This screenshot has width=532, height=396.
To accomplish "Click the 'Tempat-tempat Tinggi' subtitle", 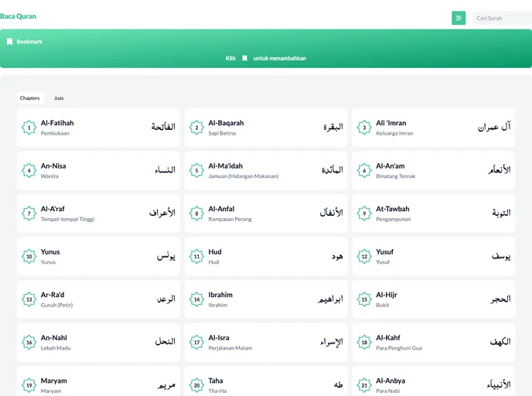I will pyautogui.click(x=67, y=219).
